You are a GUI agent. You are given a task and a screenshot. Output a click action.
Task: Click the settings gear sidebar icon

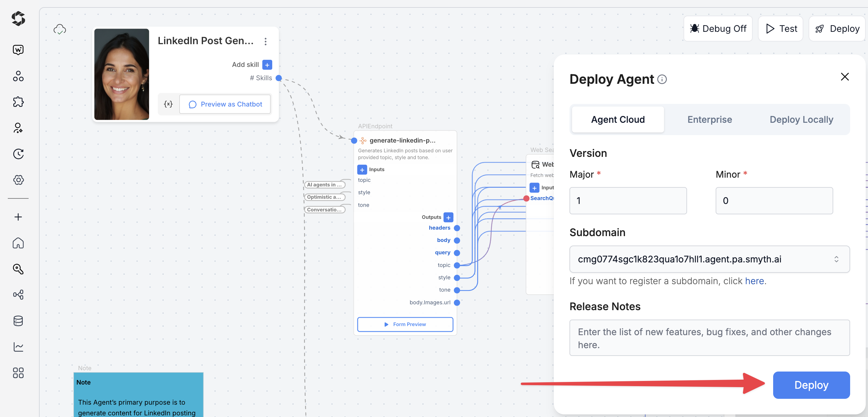pos(18,180)
